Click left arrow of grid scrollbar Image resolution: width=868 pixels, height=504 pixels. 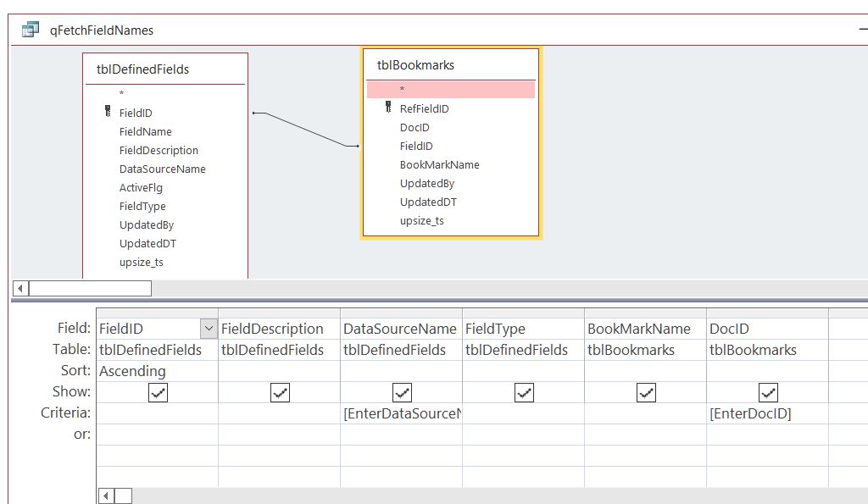pos(106,496)
